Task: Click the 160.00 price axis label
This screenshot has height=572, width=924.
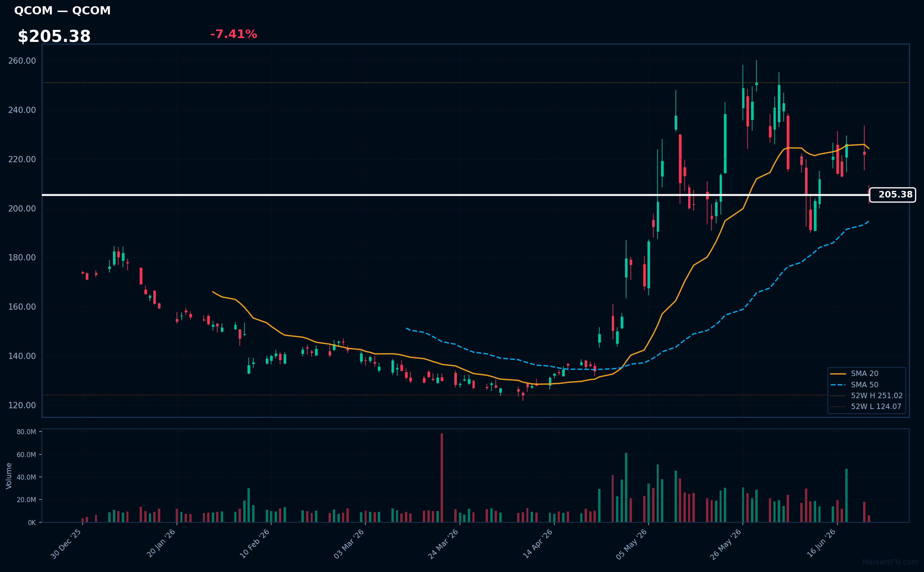Action: [22, 307]
